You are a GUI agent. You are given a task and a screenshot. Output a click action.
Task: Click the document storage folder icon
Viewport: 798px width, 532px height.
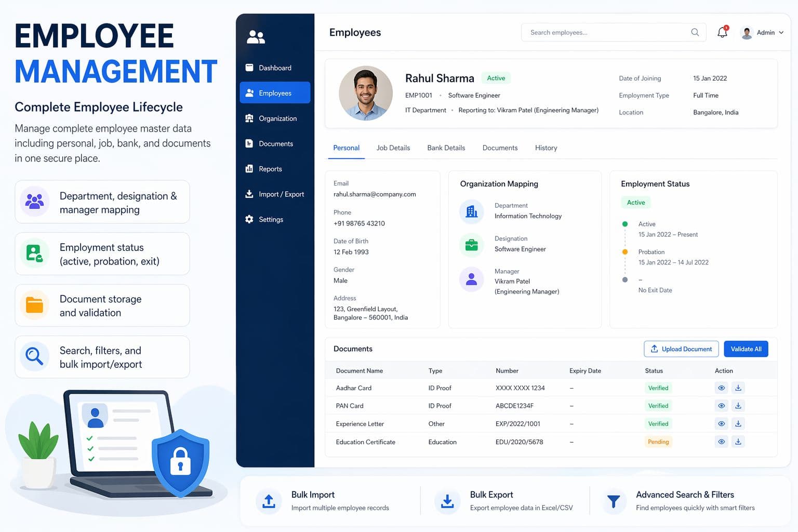pos(35,305)
